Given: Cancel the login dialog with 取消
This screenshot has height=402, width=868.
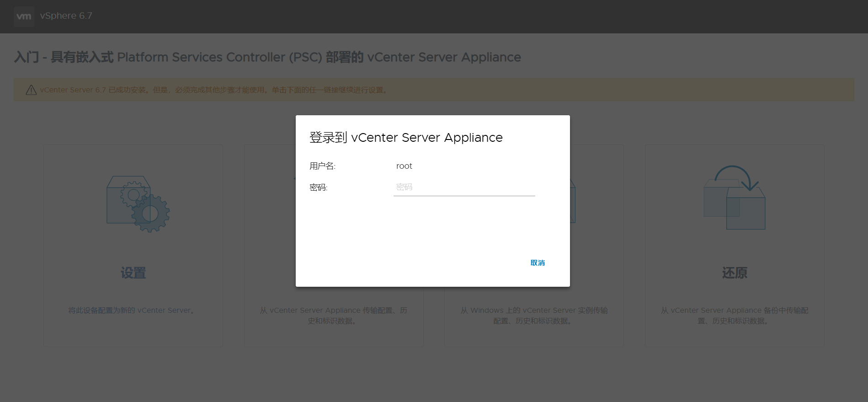Looking at the screenshot, I should point(538,263).
